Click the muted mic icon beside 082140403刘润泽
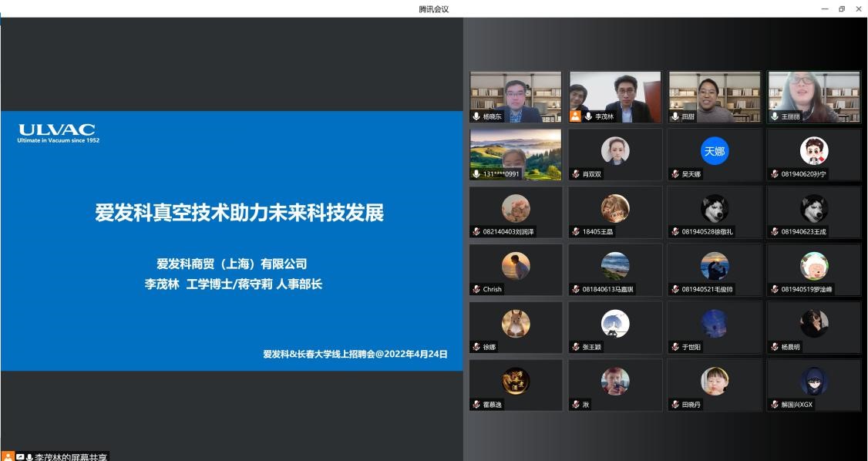868x461 pixels. tap(476, 231)
